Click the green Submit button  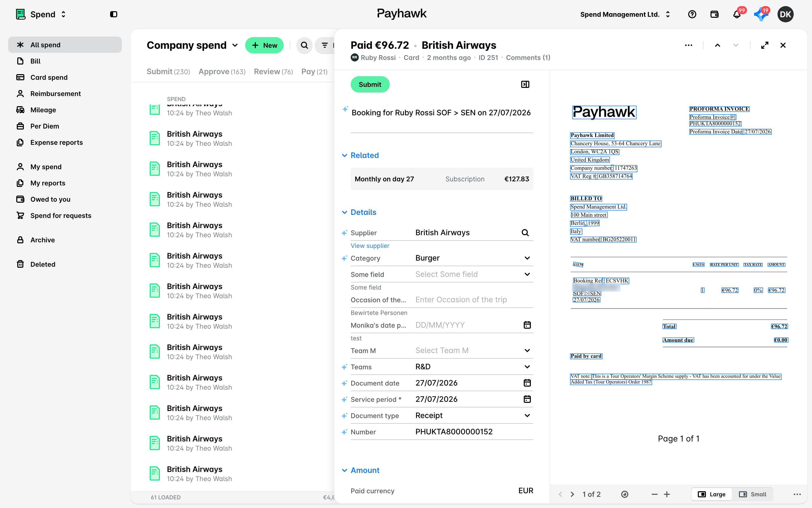(x=370, y=84)
